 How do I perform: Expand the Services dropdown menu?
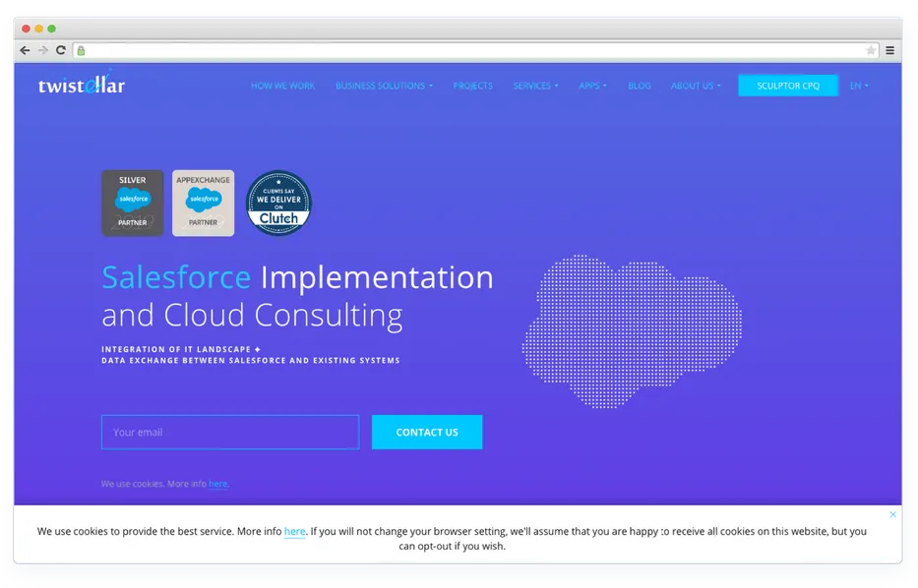pyautogui.click(x=535, y=86)
